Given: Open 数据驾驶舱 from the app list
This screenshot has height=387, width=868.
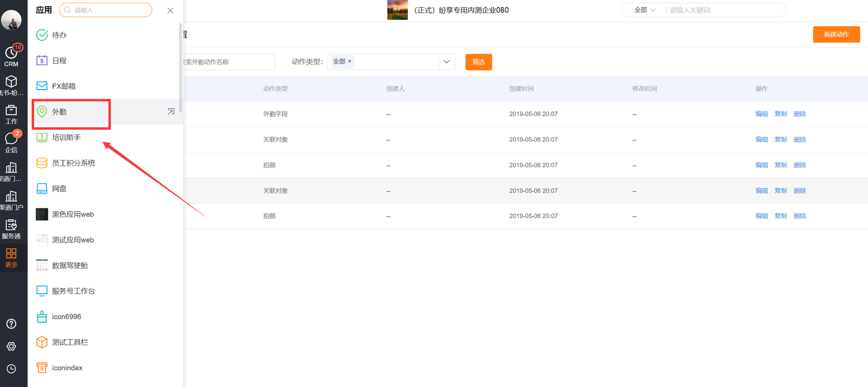Looking at the screenshot, I should 69,265.
